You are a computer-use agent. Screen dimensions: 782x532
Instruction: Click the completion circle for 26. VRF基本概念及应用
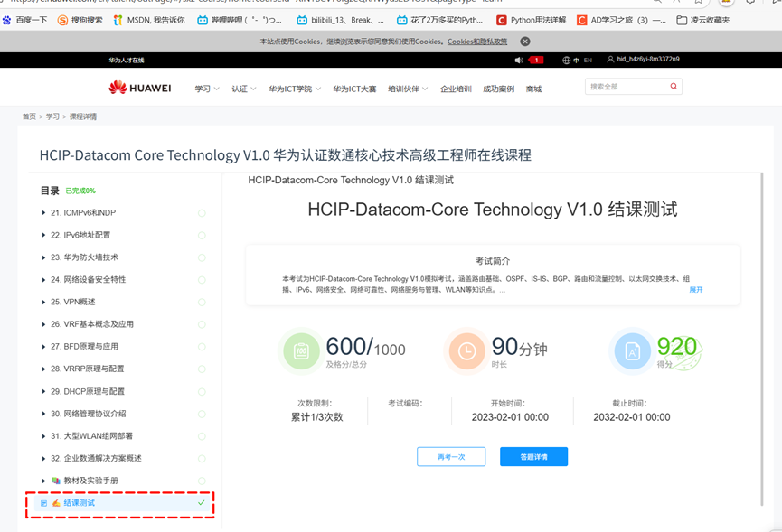pos(202,324)
